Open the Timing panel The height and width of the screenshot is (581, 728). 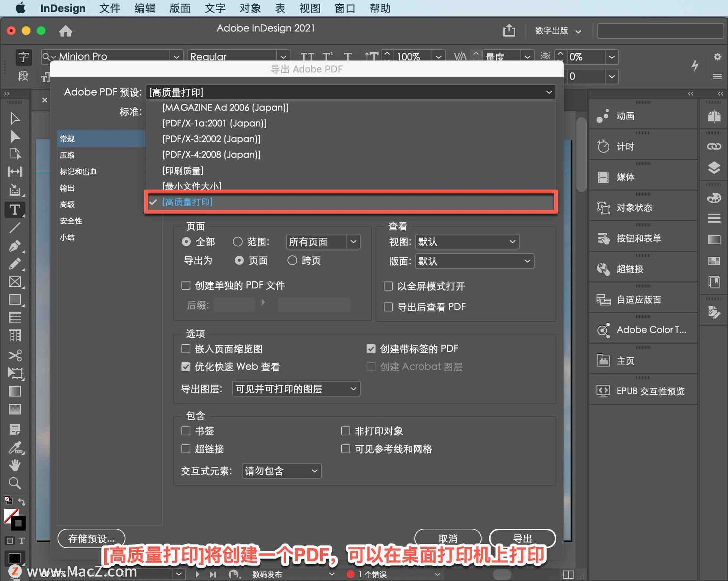[643, 146]
